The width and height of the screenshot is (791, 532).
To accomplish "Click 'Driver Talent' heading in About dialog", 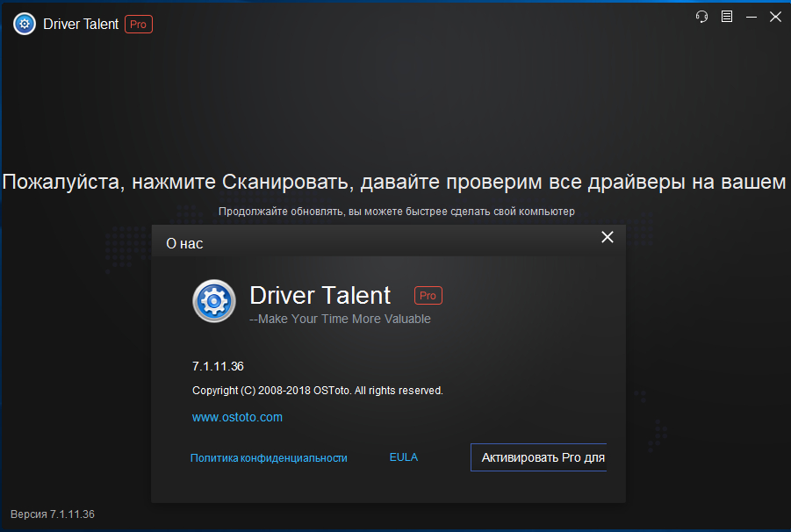I will [x=320, y=295].
